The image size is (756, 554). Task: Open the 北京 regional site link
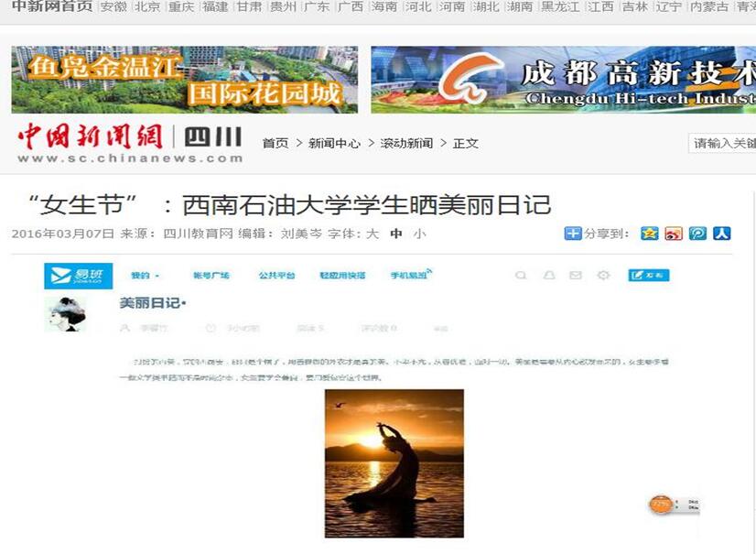[147, 6]
